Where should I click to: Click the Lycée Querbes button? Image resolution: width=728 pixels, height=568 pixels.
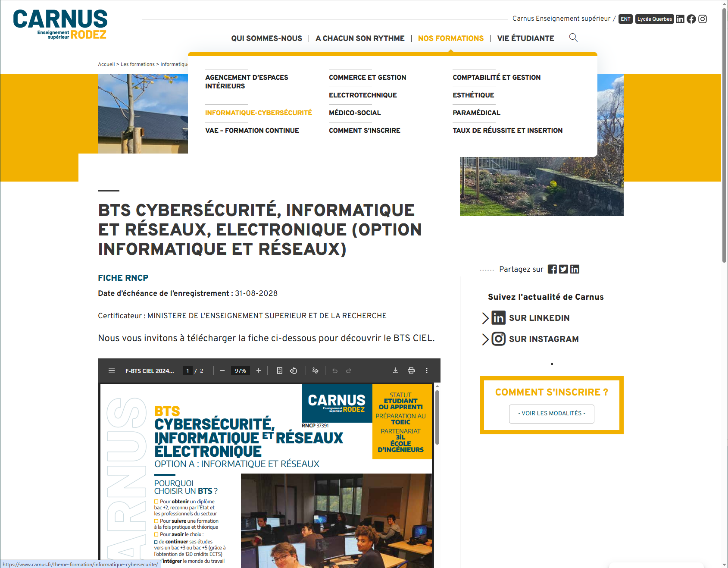[x=654, y=19]
